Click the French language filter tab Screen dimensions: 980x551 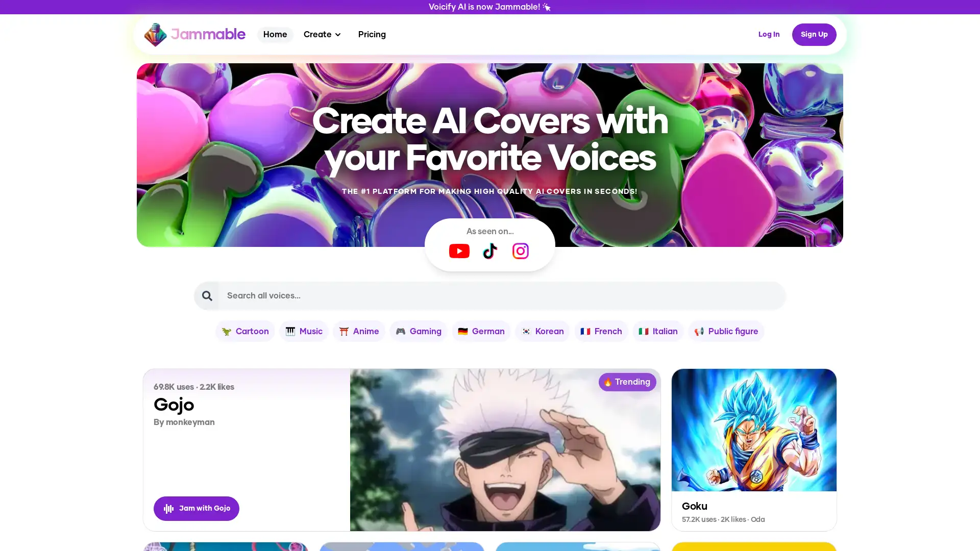(x=600, y=331)
